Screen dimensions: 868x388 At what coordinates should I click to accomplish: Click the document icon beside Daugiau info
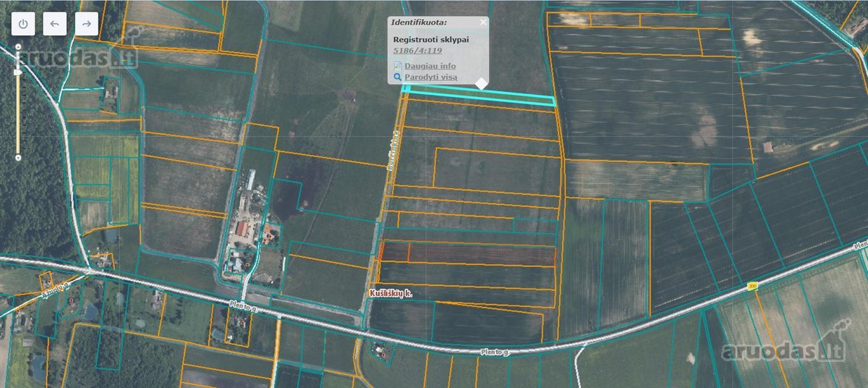click(x=397, y=66)
